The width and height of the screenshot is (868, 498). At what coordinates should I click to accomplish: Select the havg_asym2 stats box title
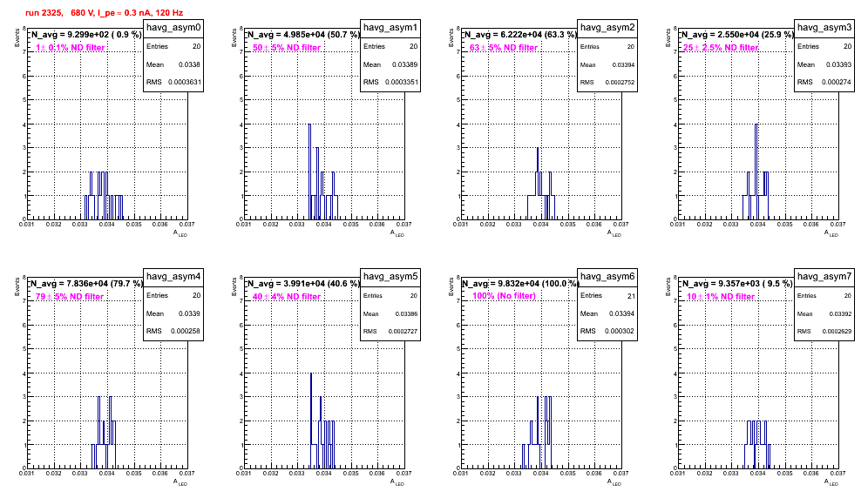point(607,27)
